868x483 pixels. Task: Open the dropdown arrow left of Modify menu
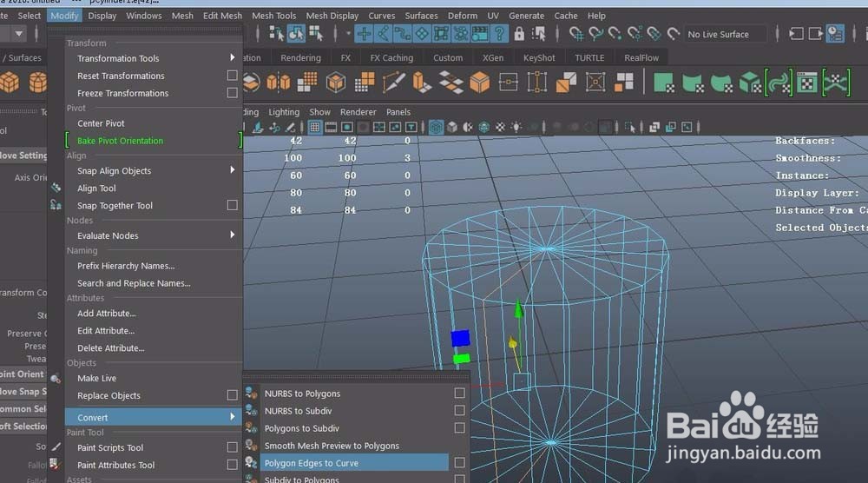click(x=19, y=34)
